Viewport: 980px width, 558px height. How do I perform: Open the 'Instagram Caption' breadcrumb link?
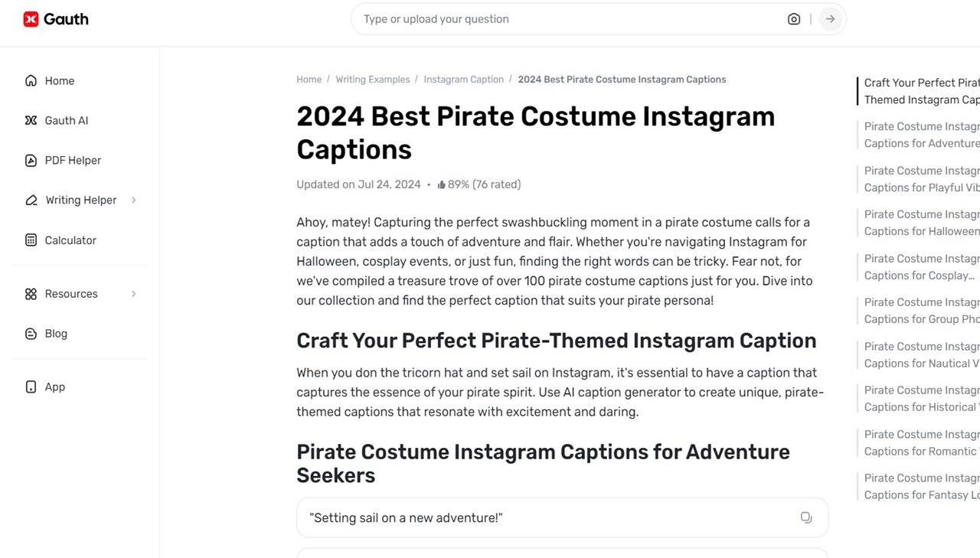[463, 79]
